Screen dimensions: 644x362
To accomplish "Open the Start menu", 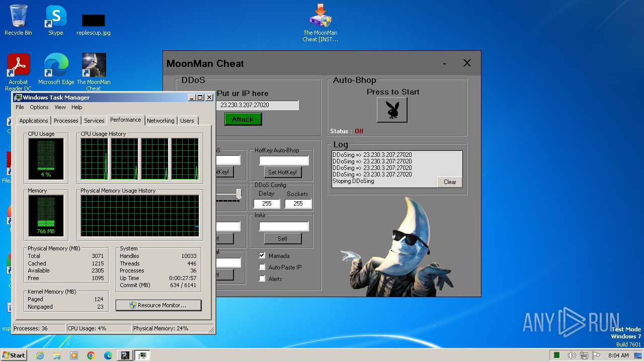I will [x=14, y=355].
